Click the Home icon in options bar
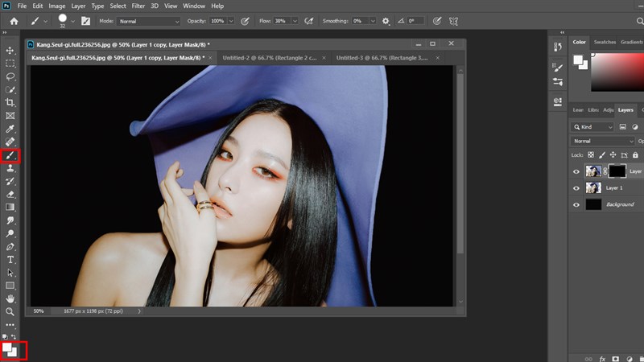This screenshot has width=644, height=362. coord(14,21)
